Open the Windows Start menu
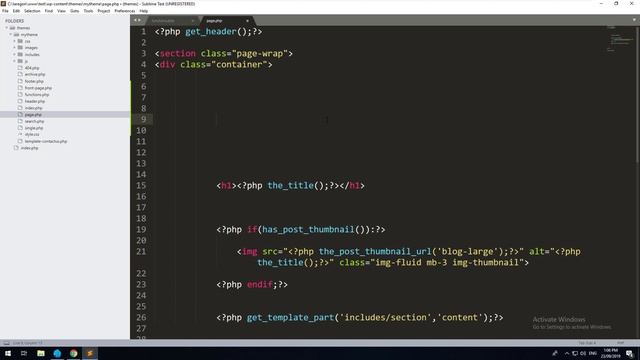Viewport: 640px width, 360px height. pyautogui.click(x=8, y=353)
